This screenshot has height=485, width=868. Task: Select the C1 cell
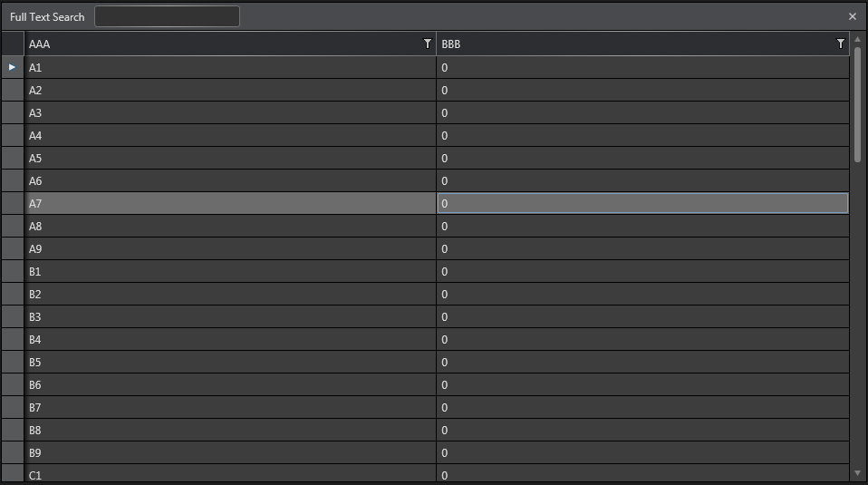click(230, 474)
